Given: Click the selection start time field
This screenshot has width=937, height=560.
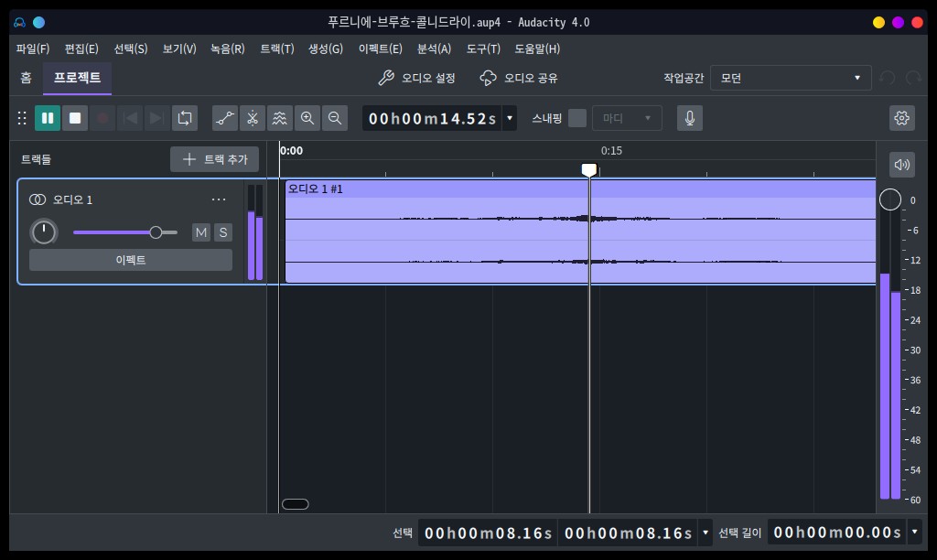Looking at the screenshot, I should [x=489, y=533].
